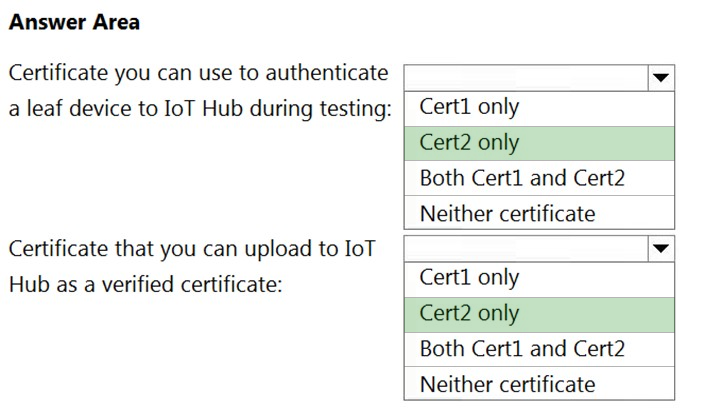705x411 pixels.
Task: Click the 'Answer Area' heading
Action: tap(74, 22)
